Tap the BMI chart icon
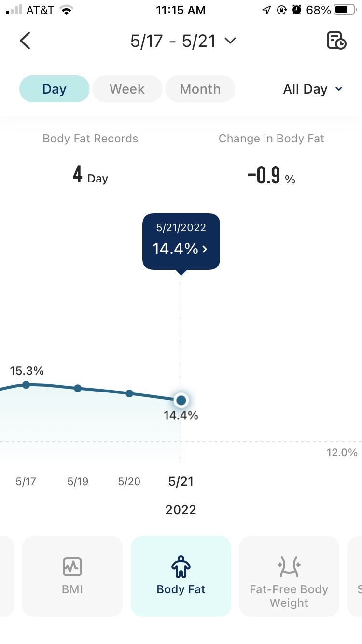Screen dimensions: 362x644 pos(72,567)
